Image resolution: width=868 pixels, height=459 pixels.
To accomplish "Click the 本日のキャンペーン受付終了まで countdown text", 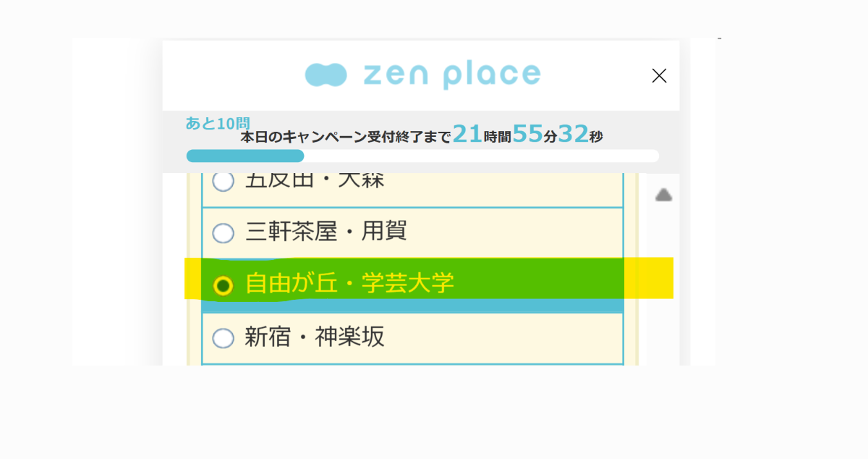I will click(346, 137).
